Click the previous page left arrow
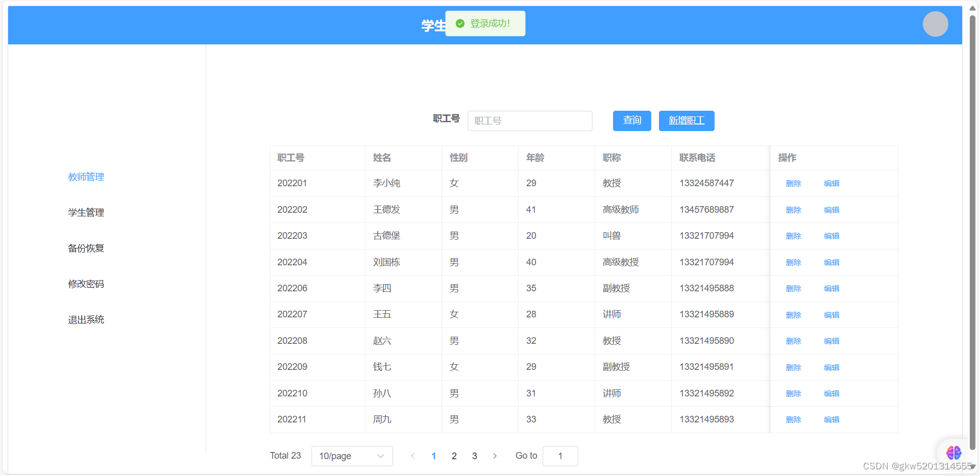This screenshot has width=980, height=476. click(x=413, y=456)
